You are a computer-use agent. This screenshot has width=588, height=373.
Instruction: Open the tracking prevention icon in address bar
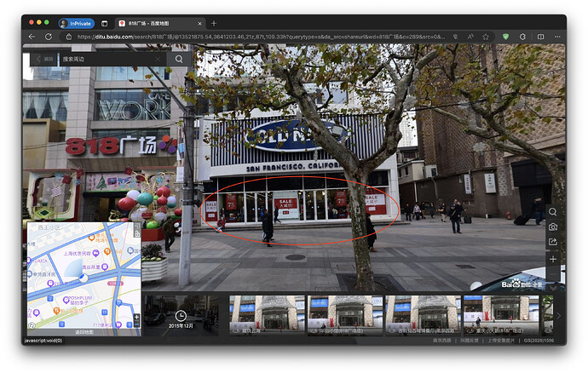455,37
